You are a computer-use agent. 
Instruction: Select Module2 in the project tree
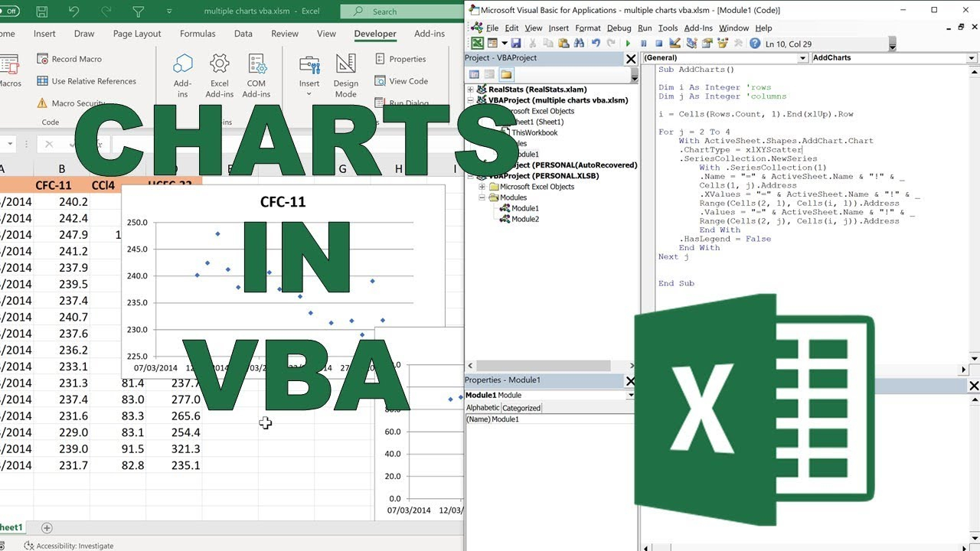click(524, 219)
